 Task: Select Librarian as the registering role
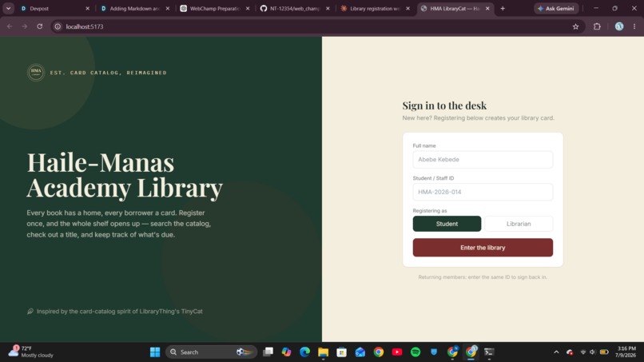click(x=519, y=224)
